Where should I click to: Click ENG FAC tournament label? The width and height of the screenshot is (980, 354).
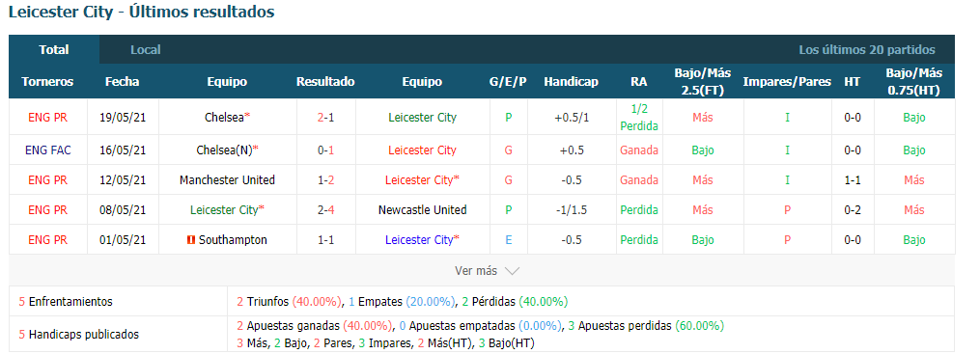pos(47,150)
